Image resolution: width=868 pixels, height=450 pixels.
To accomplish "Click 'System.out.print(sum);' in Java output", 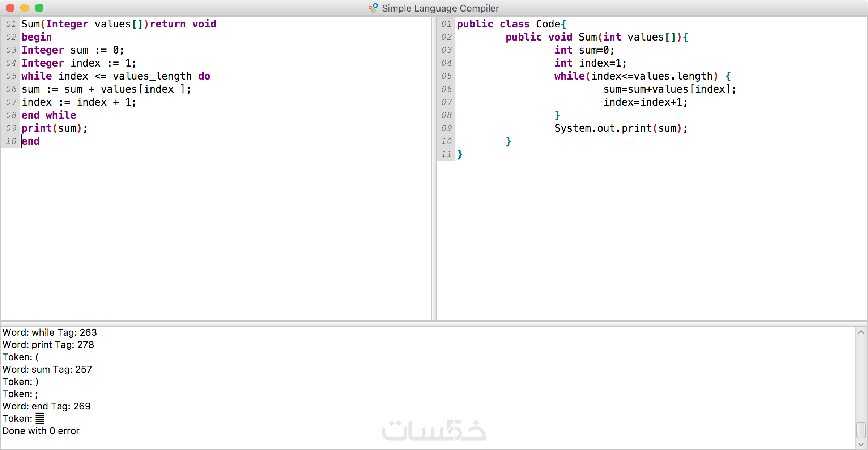I will 621,128.
